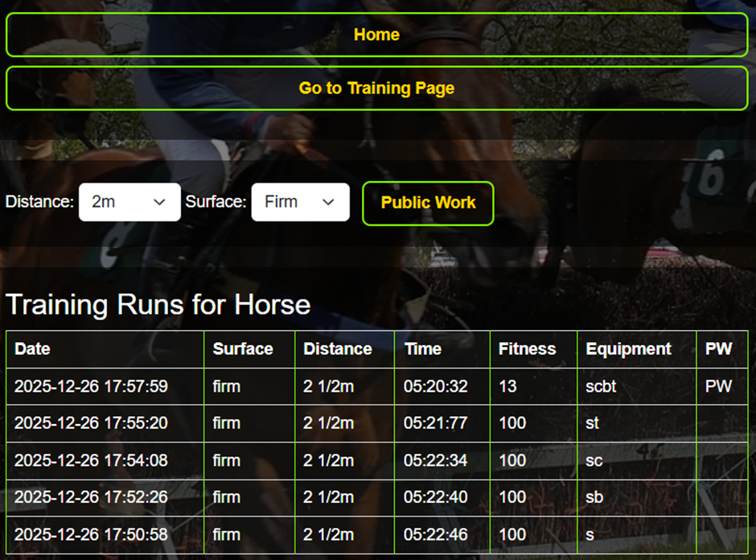This screenshot has width=756, height=560.
Task: Click the PW column header
Action: pos(718,349)
